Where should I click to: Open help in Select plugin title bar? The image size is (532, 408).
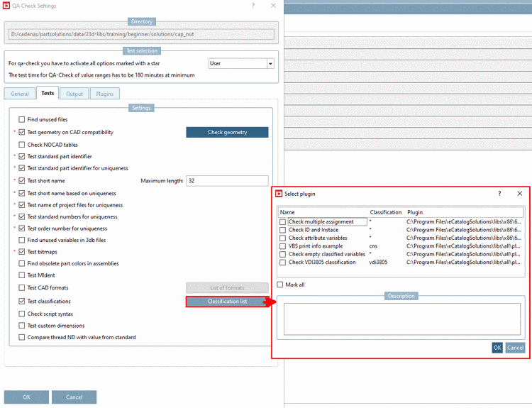click(499, 194)
